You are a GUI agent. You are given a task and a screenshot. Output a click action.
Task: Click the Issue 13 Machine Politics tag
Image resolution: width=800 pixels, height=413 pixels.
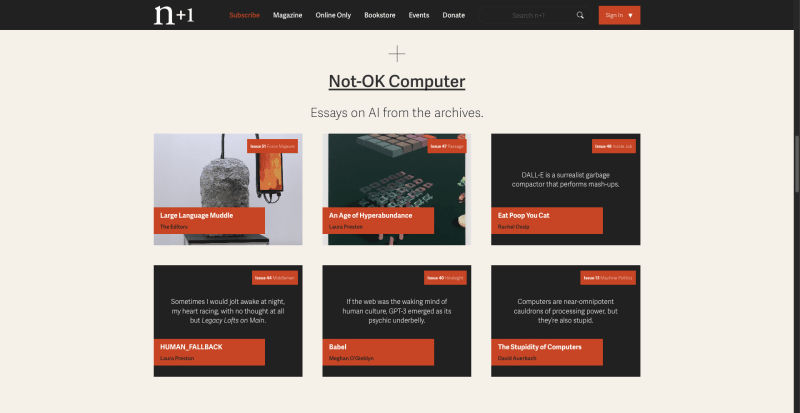click(608, 278)
